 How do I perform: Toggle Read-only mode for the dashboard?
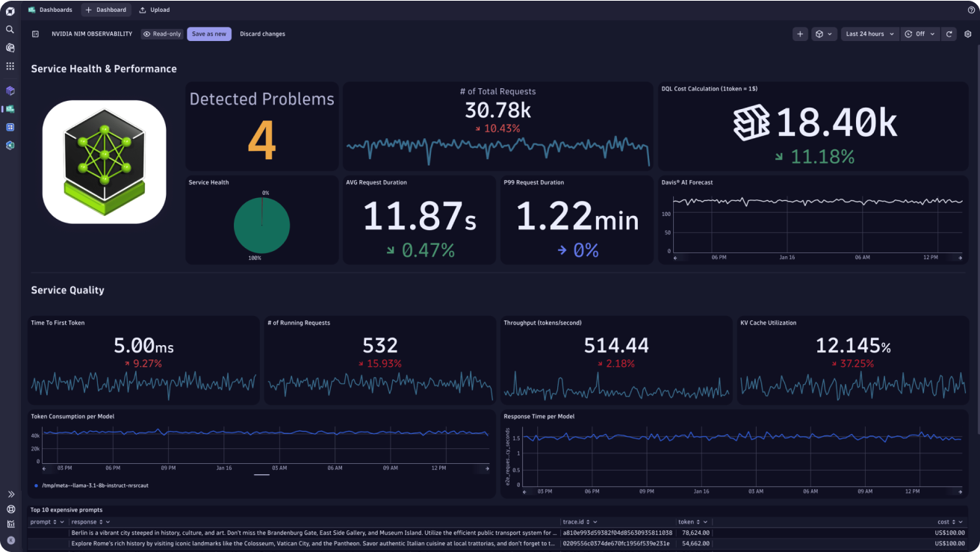[x=161, y=34]
